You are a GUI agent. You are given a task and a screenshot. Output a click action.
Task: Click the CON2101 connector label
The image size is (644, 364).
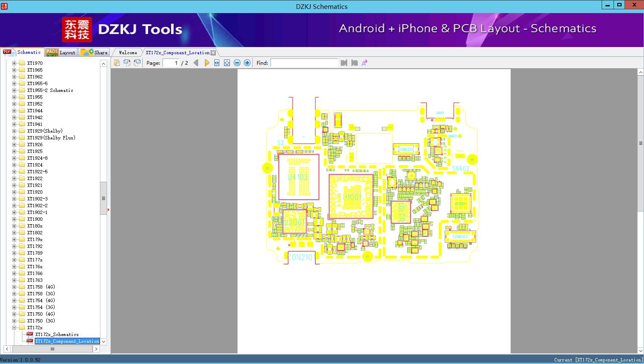[301, 257]
